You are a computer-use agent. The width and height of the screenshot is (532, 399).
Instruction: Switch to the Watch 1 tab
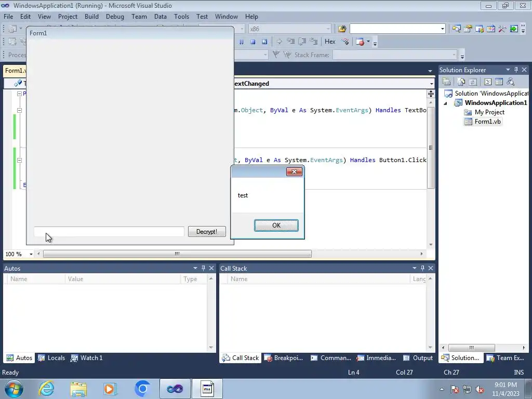pyautogui.click(x=87, y=358)
